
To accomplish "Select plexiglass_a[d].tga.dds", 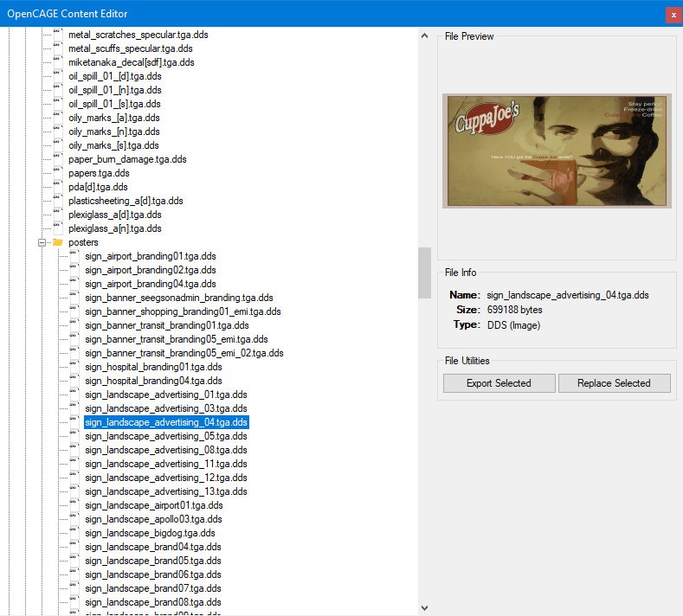I will (115, 215).
